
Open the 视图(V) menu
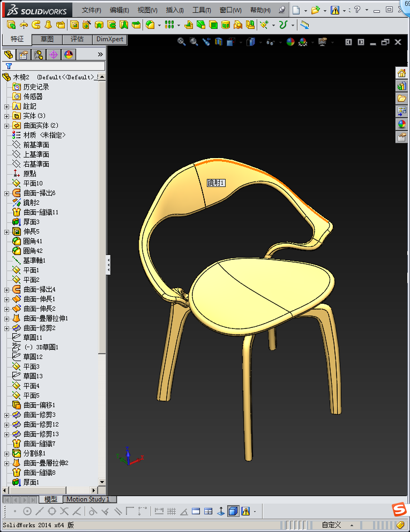coord(147,10)
